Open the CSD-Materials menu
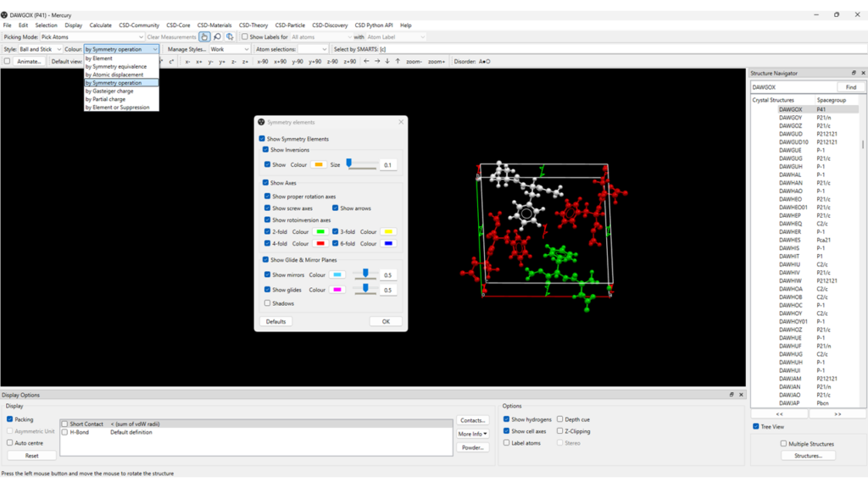Viewport: 868px width, 488px height. 214,25
